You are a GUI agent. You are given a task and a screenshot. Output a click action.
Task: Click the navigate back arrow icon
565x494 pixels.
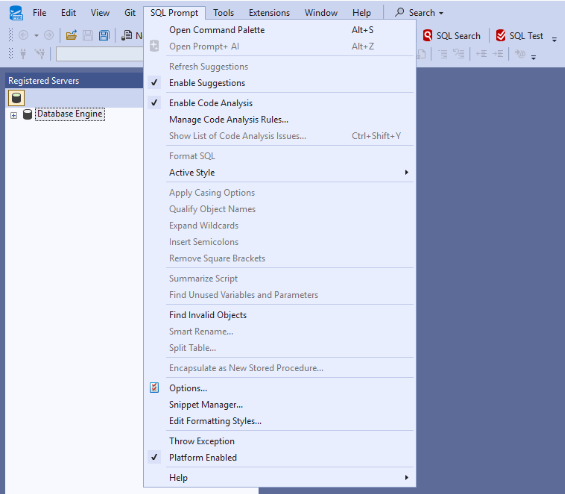pyautogui.click(x=23, y=35)
